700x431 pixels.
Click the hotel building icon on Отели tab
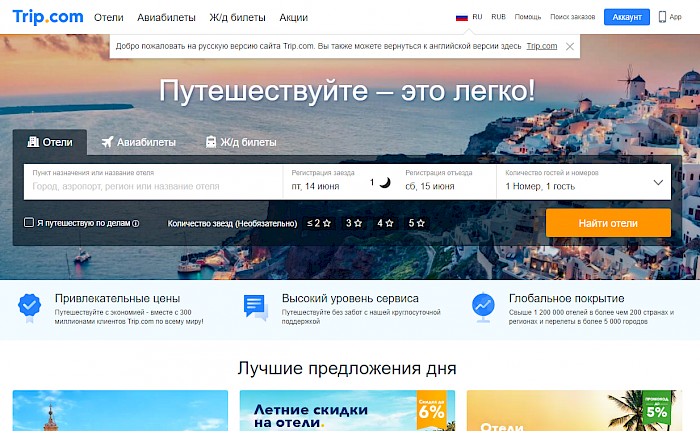click(x=33, y=142)
